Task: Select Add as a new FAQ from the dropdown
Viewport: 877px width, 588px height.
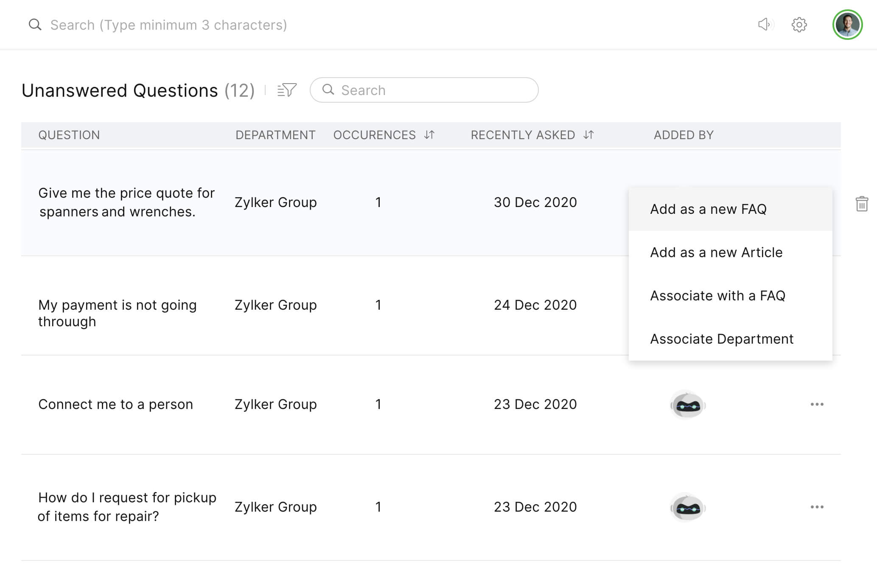Action: pos(708,209)
